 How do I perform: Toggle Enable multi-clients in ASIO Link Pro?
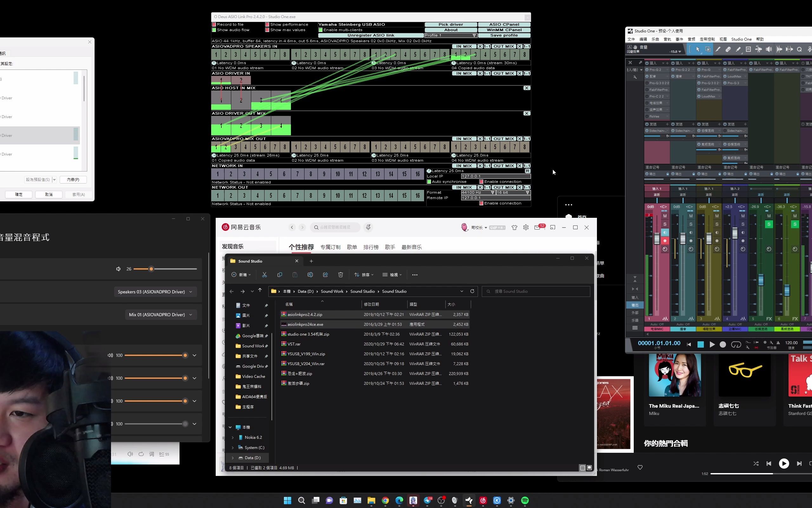point(320,30)
